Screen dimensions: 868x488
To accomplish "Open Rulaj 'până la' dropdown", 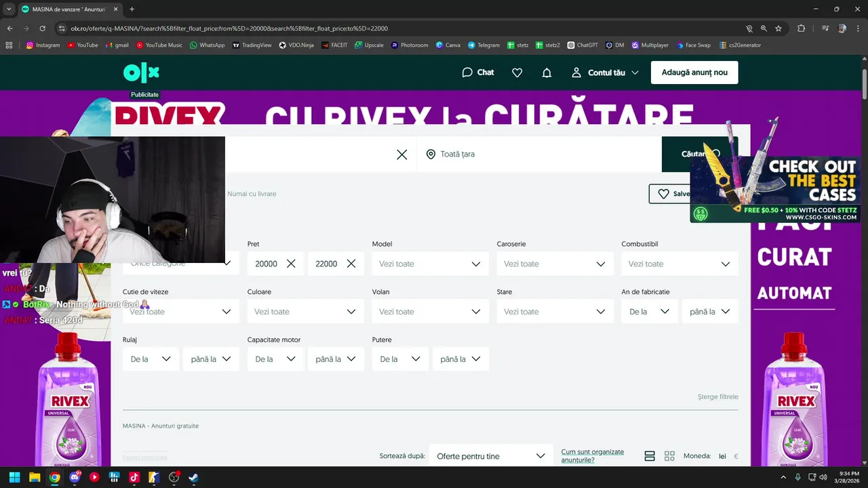I will [211, 359].
